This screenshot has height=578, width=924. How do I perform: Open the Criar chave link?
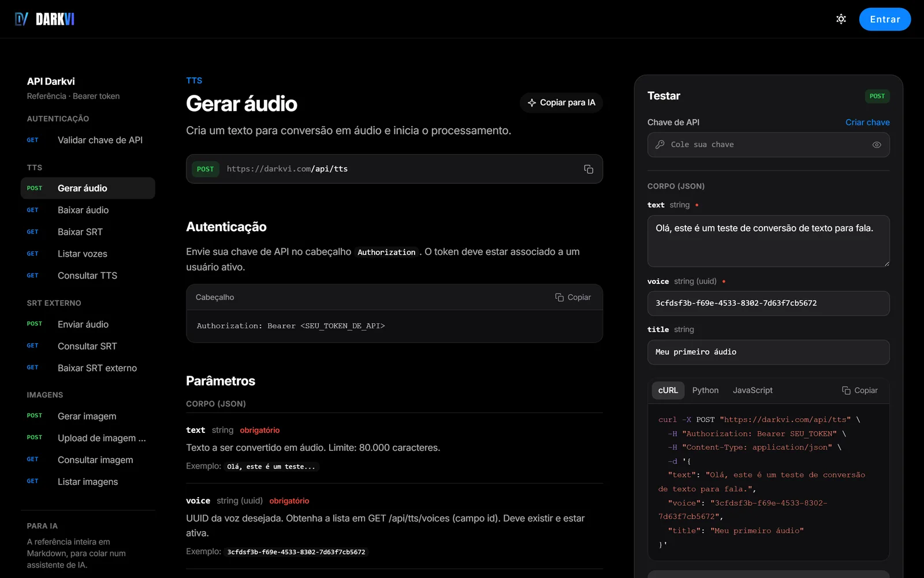pyautogui.click(x=867, y=122)
